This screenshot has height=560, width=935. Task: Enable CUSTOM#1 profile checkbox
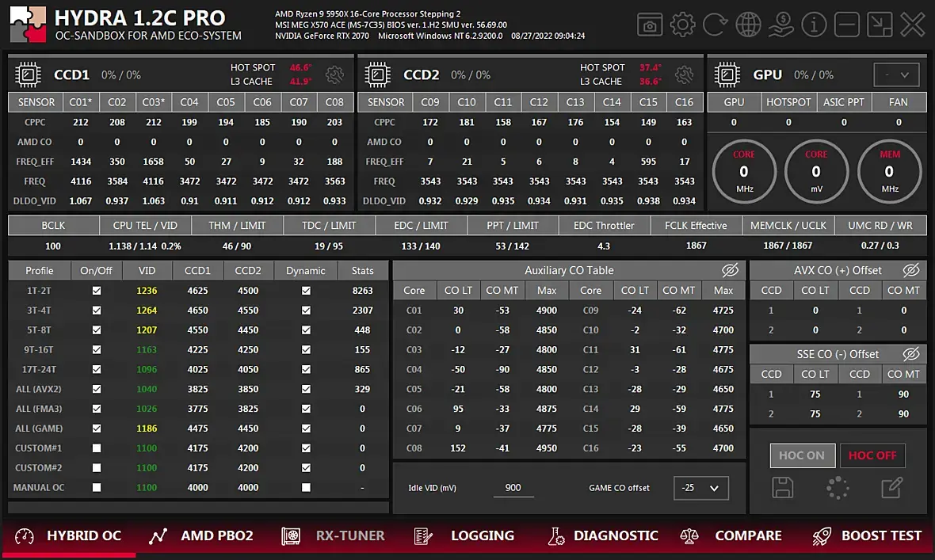point(97,448)
